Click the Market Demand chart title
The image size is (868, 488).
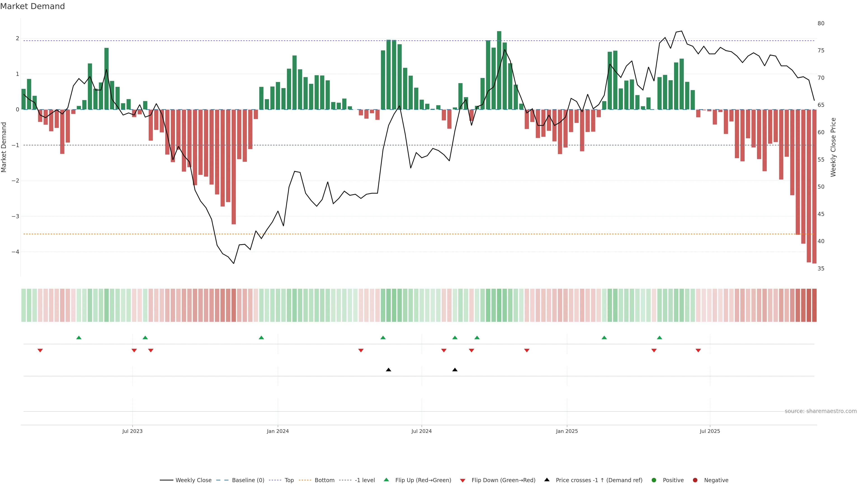tap(32, 6)
